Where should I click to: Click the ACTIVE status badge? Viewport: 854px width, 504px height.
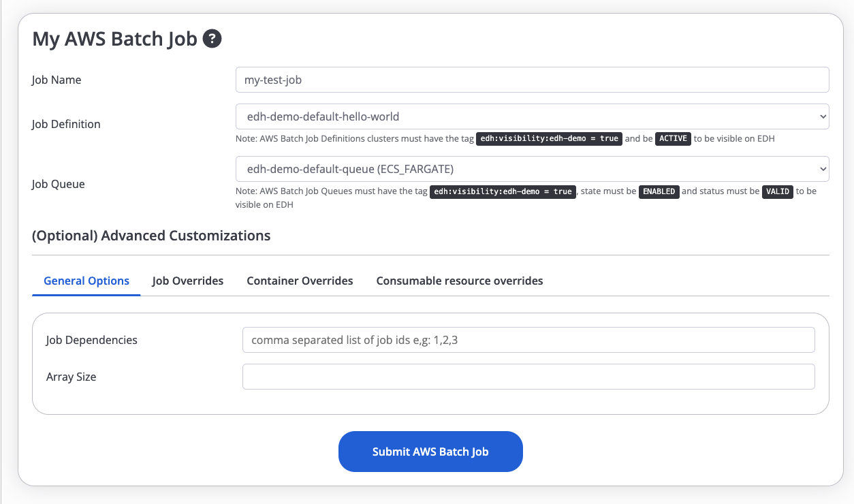(674, 138)
